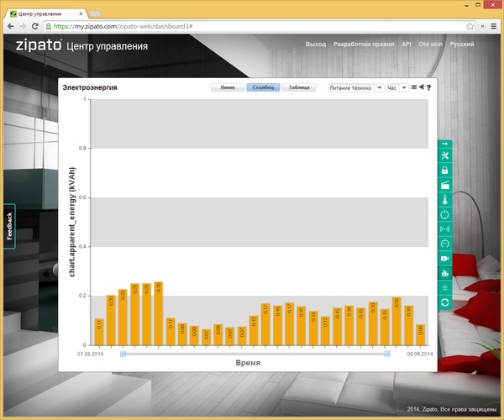The width and height of the screenshot is (504, 420).
Task: Open the list lines icon in sidebar
Action: coord(445,287)
